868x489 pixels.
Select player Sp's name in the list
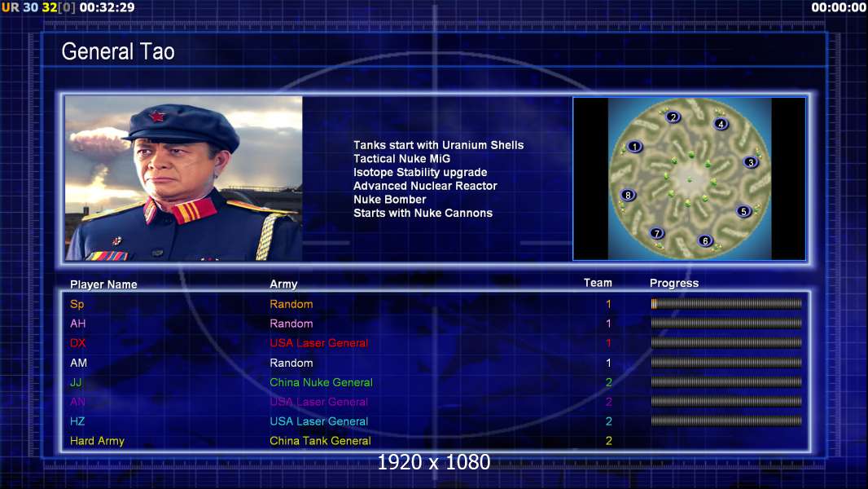point(77,304)
